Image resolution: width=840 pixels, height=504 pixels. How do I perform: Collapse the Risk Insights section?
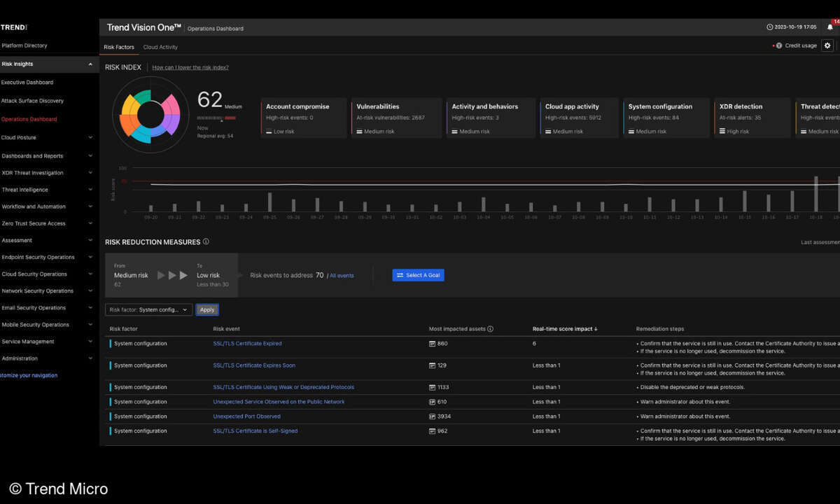[x=90, y=64]
